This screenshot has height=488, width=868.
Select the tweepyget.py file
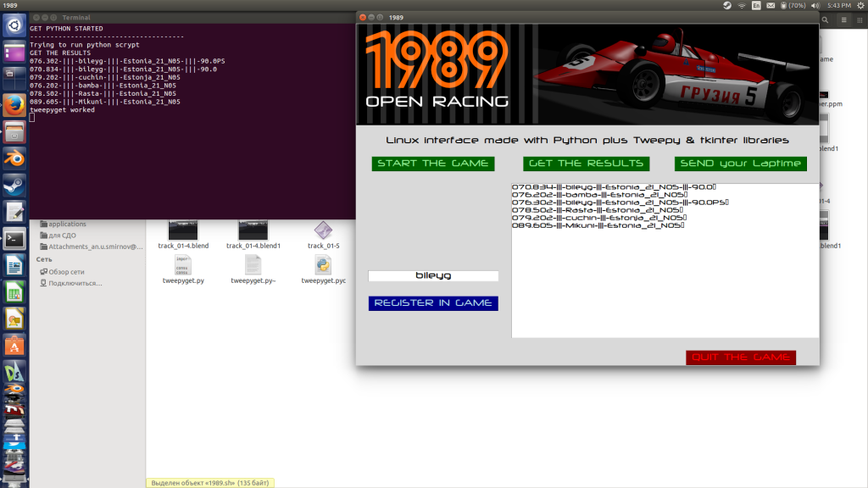tap(183, 269)
